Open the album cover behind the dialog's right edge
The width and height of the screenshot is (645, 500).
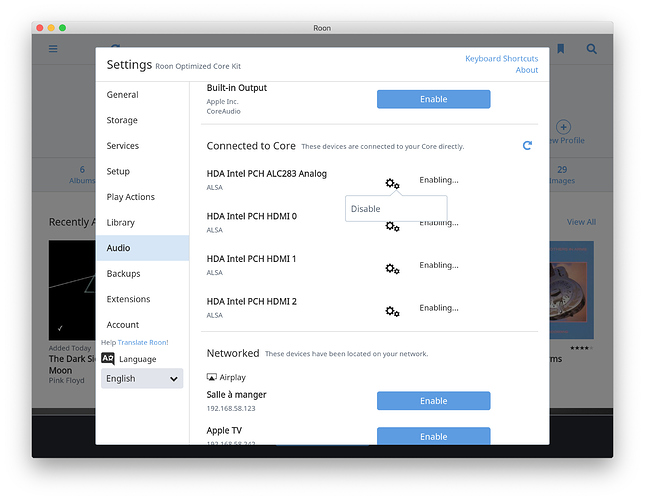pyautogui.click(x=572, y=290)
